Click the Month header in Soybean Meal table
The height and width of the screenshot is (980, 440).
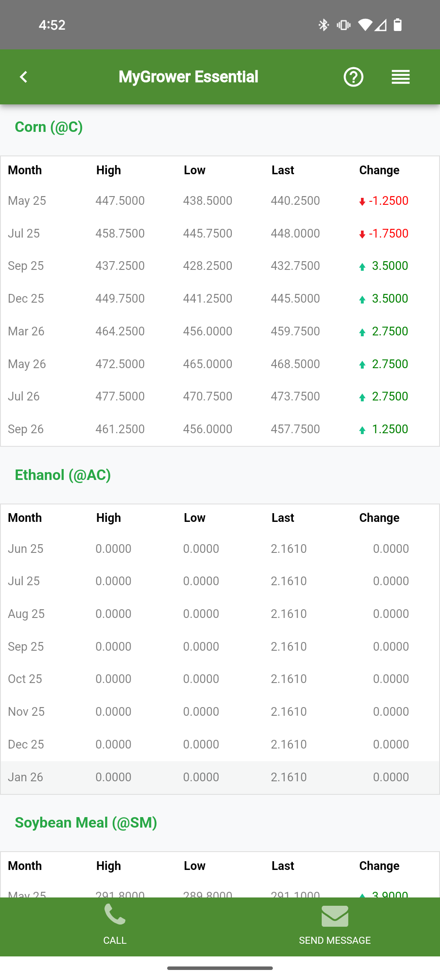pyautogui.click(x=25, y=866)
